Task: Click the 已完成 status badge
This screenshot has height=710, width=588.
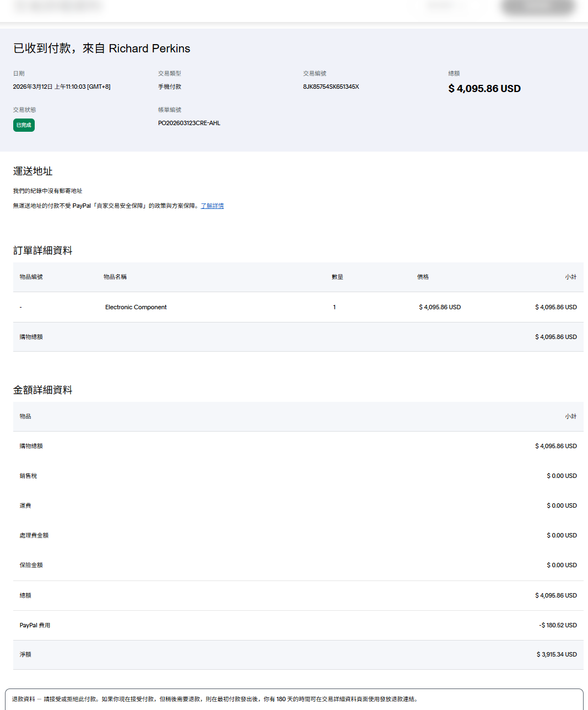Action: pyautogui.click(x=24, y=125)
